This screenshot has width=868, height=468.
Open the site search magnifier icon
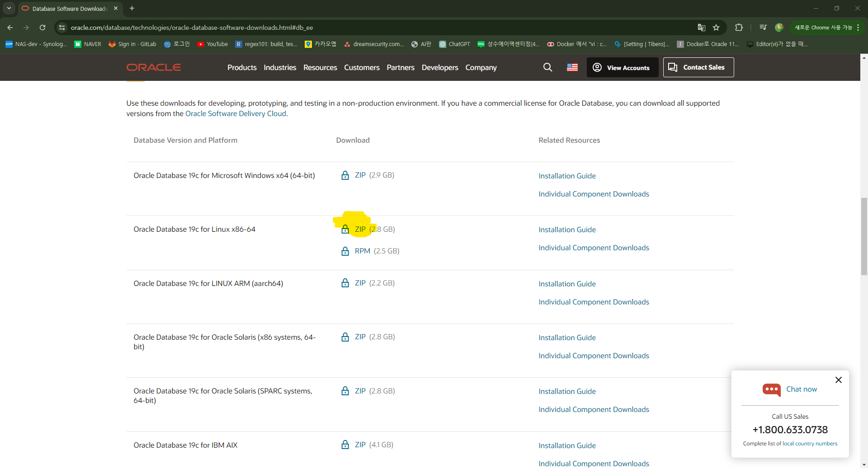tap(547, 67)
